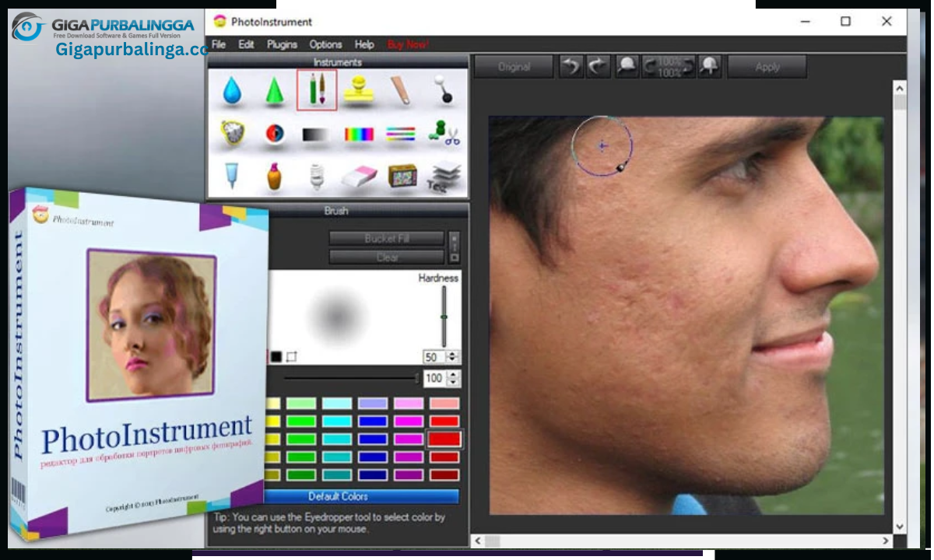
Task: Select the colored horizontal lines instrument
Action: click(401, 135)
